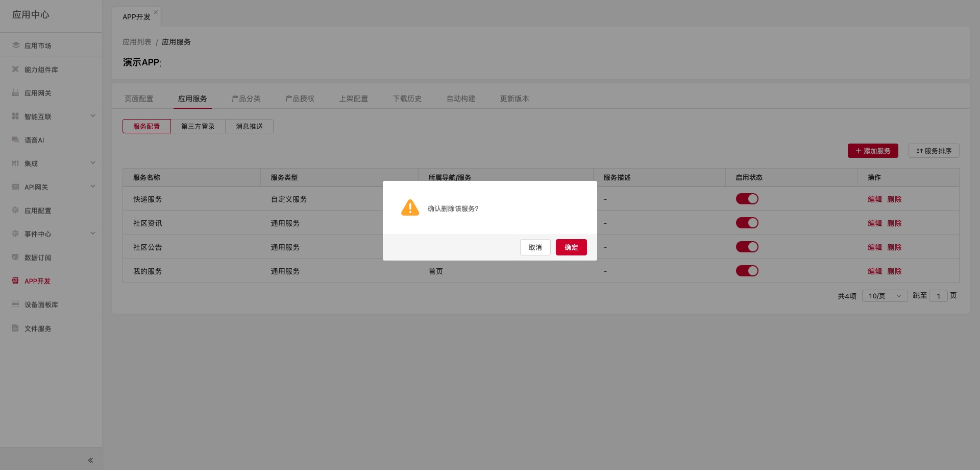Expand the 智能互联 sidebar submenu
The image size is (980, 470).
93,116
